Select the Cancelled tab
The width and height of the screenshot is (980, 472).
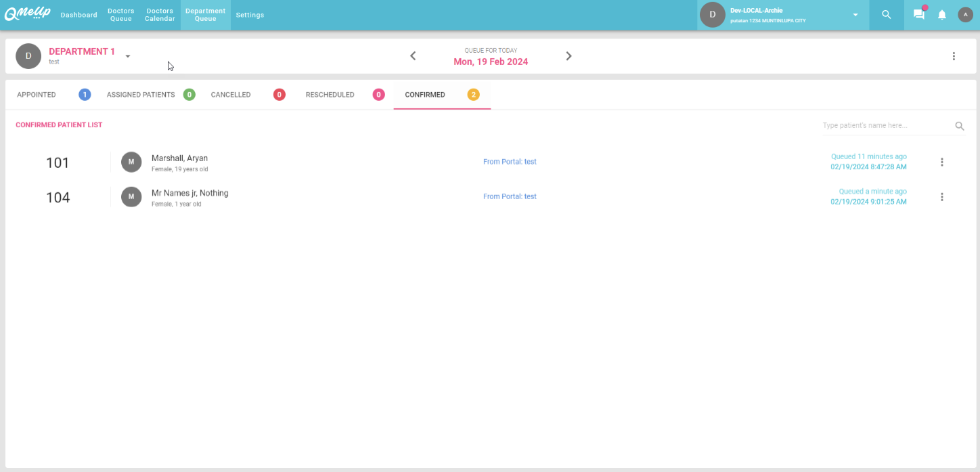point(231,95)
